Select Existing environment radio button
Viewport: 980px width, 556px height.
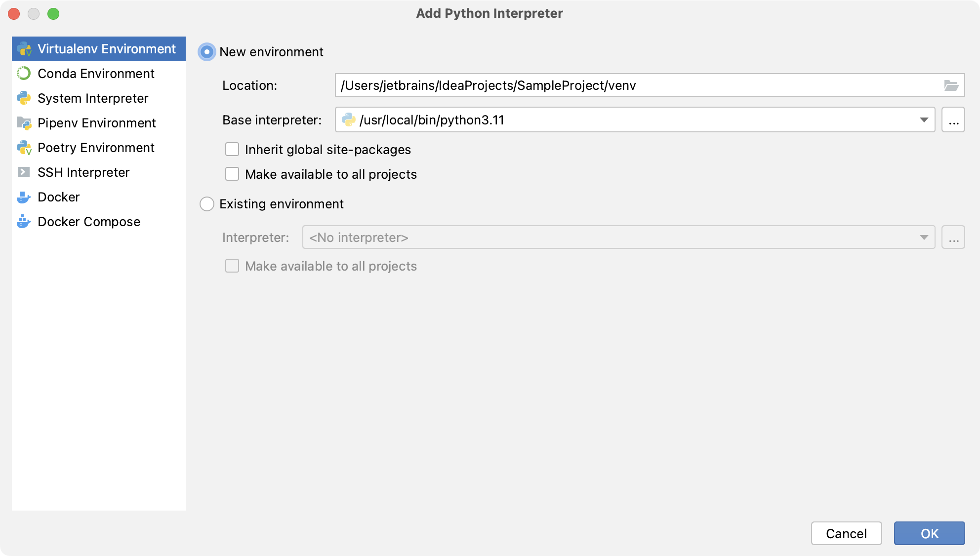pyautogui.click(x=207, y=204)
